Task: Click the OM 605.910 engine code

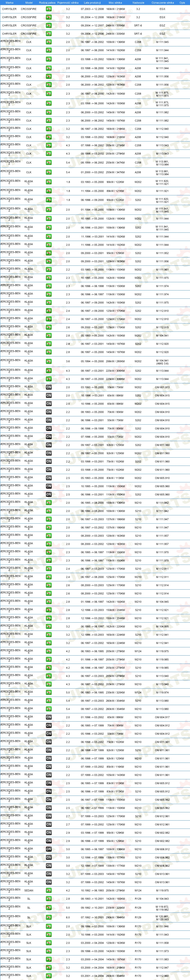Action: pyautogui.click(x=163, y=478)
